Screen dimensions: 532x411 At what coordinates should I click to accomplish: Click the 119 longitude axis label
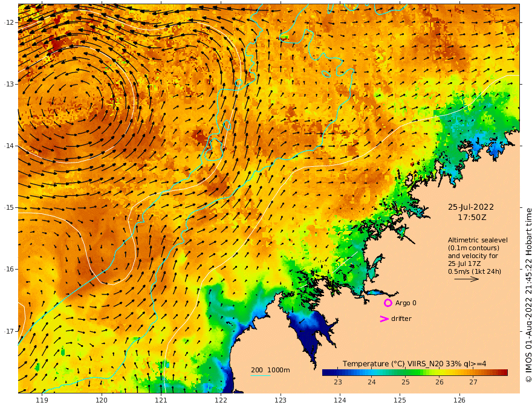click(42, 400)
